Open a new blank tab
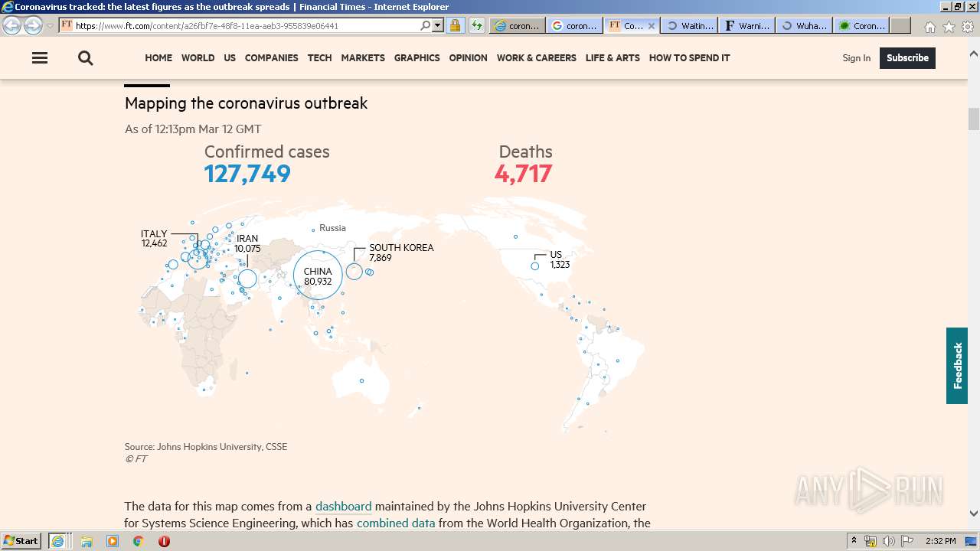 900,25
